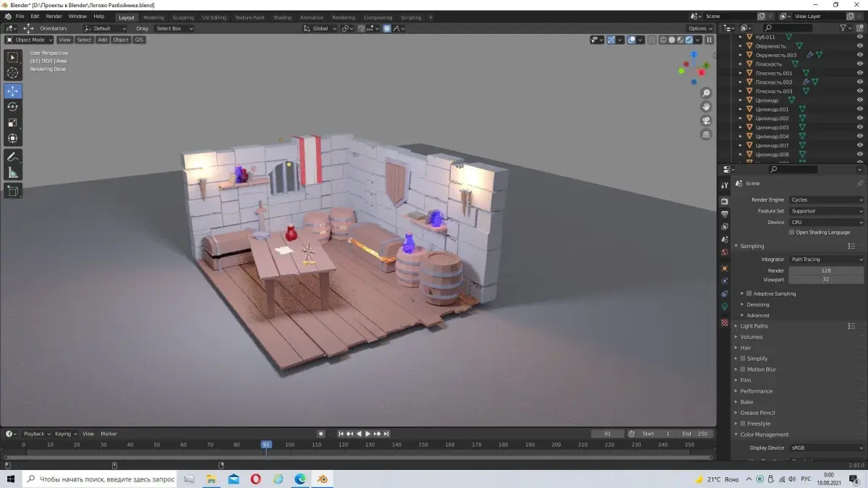Select the Rotate tool
The width and height of the screenshot is (868, 488).
(13, 107)
